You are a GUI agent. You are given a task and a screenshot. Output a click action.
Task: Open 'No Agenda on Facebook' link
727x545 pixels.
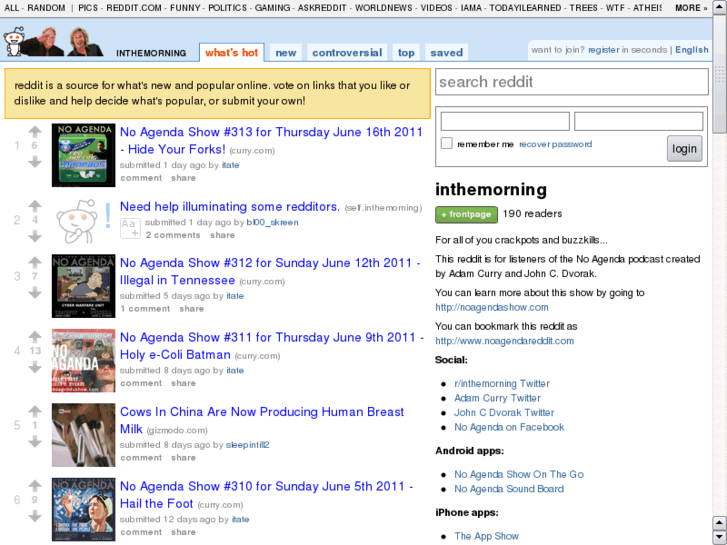[509, 427]
